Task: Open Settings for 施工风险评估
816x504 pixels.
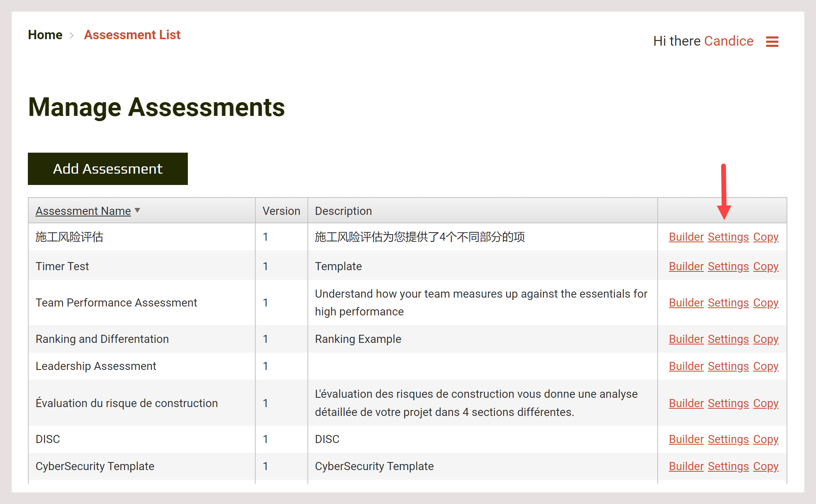Action: (x=728, y=237)
